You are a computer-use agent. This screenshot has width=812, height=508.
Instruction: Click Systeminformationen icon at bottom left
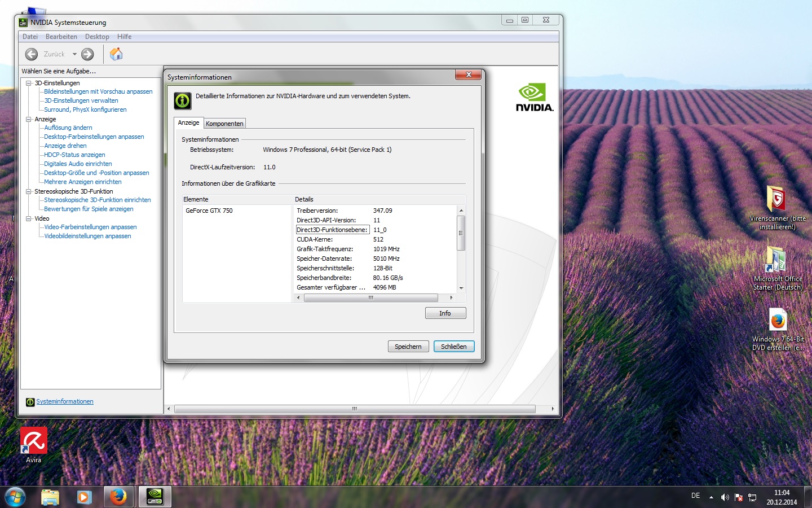[30, 402]
